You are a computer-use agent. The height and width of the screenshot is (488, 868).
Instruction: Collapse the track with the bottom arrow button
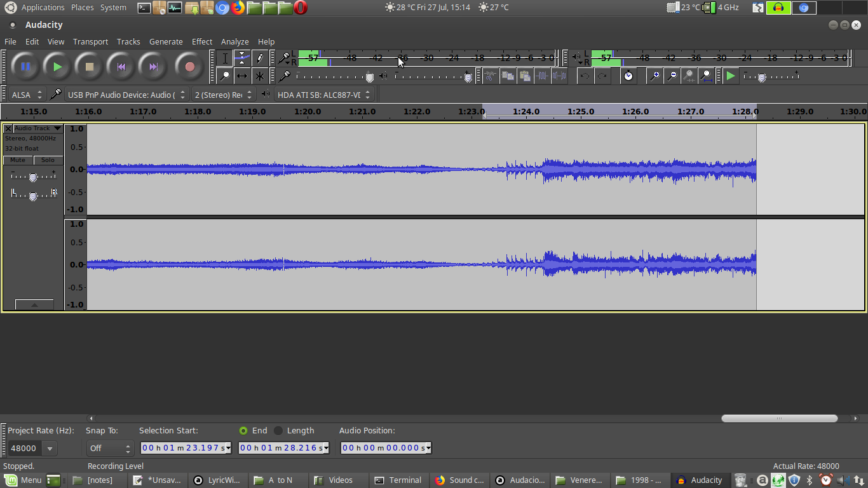(34, 305)
